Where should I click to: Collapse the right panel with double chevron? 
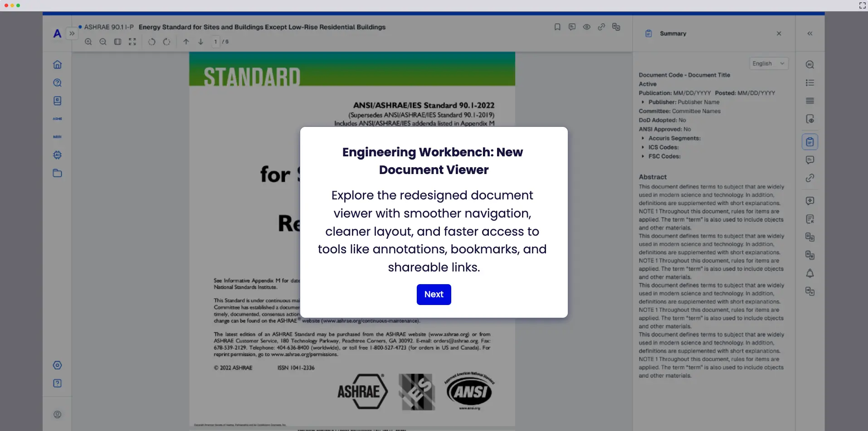click(810, 34)
